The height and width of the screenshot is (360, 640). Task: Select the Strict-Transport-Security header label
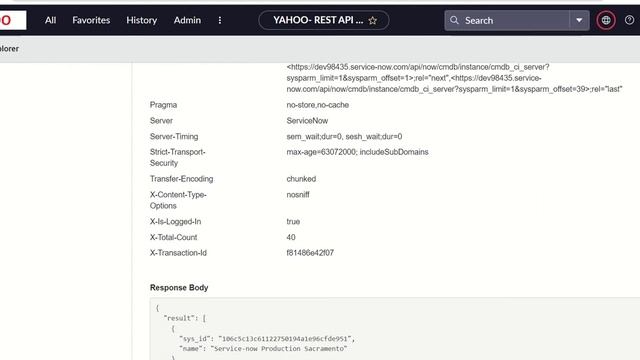(x=178, y=158)
